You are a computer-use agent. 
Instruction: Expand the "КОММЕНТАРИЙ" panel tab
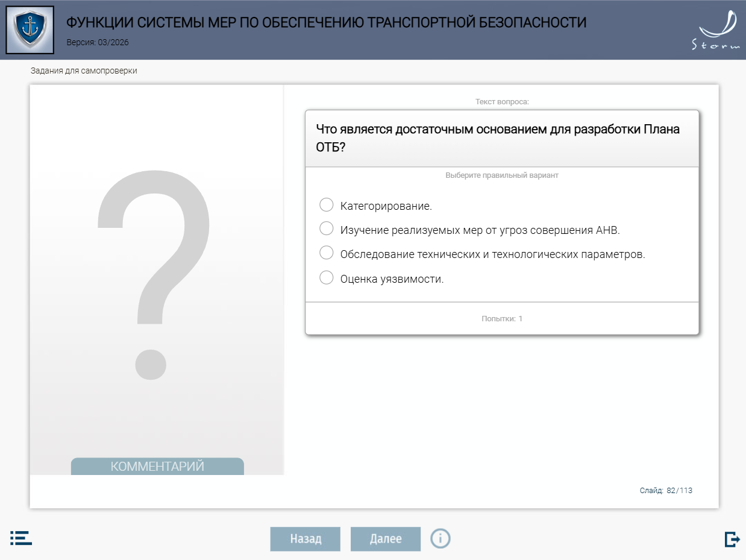coord(157,467)
